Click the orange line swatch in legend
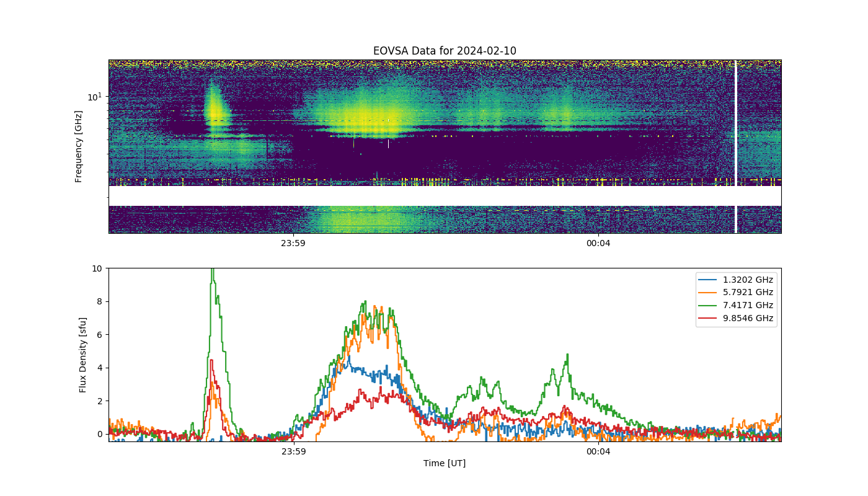 click(x=709, y=293)
